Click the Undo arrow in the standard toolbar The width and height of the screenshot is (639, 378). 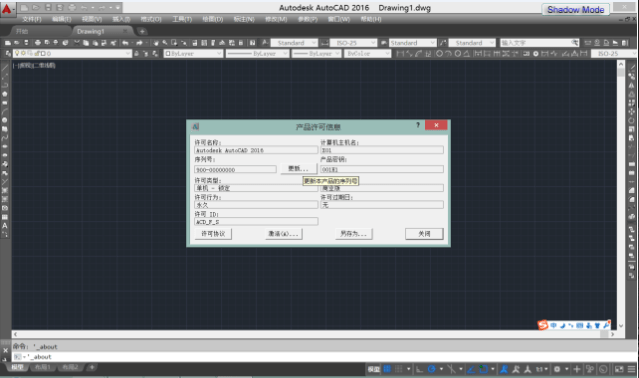(x=126, y=43)
